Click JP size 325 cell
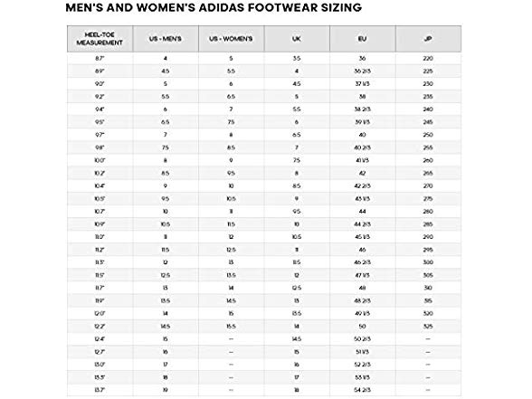 428,326
